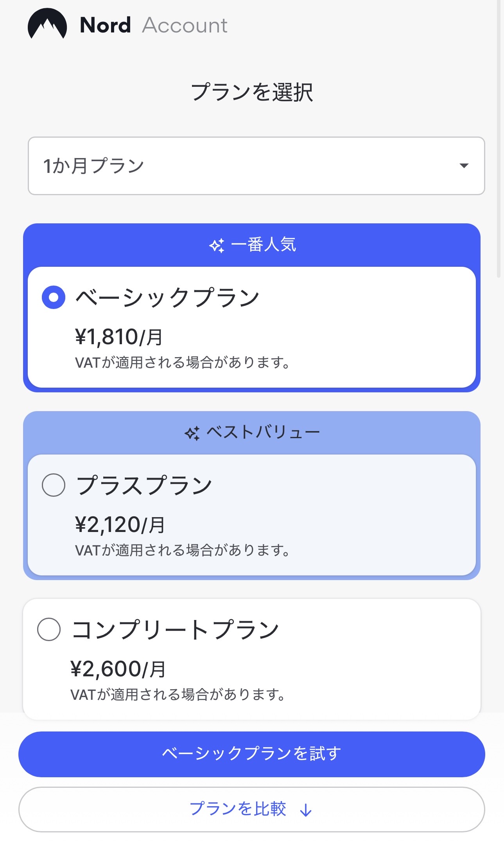Click the sparkle icon beside ベストバリュー
Image resolution: width=504 pixels, height=841 pixels.
(192, 433)
